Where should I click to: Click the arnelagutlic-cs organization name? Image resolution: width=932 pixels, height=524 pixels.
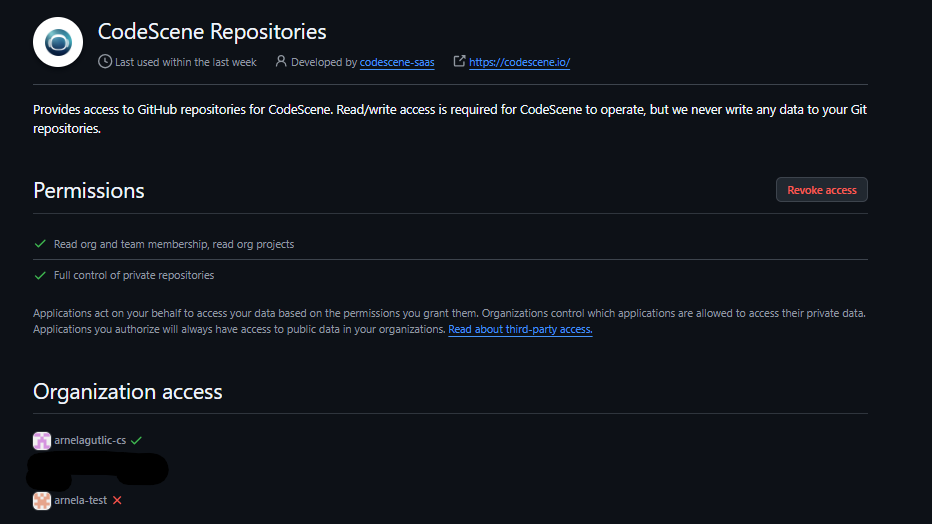point(90,440)
